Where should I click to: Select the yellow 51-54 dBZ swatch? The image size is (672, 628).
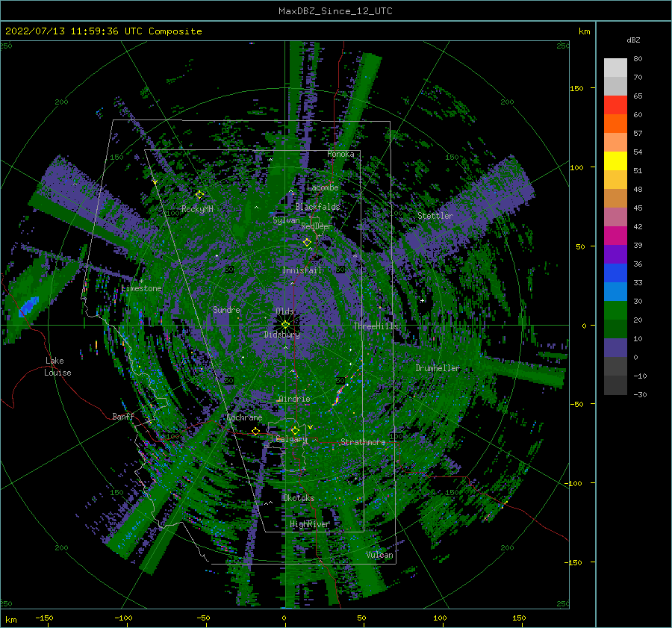pyautogui.click(x=615, y=161)
